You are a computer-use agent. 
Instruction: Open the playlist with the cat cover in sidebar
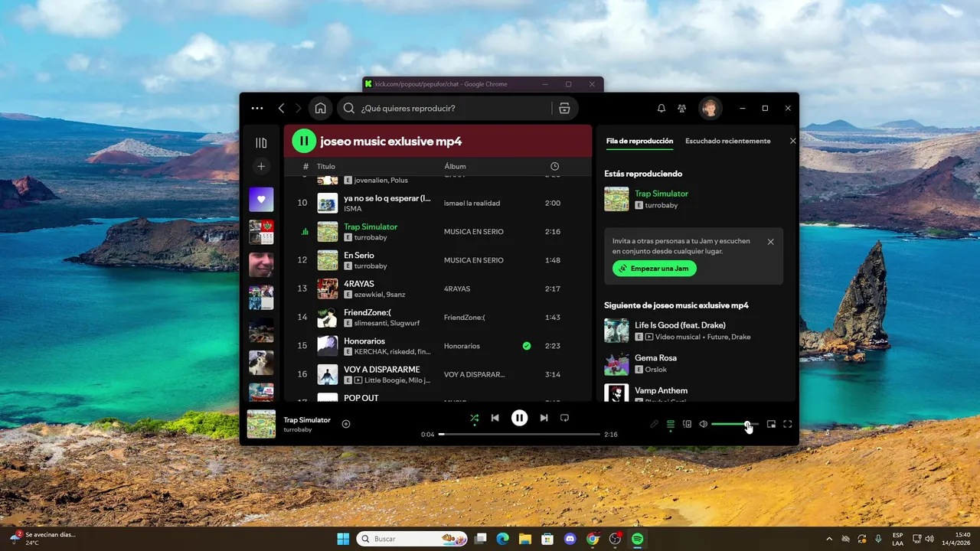point(261,363)
